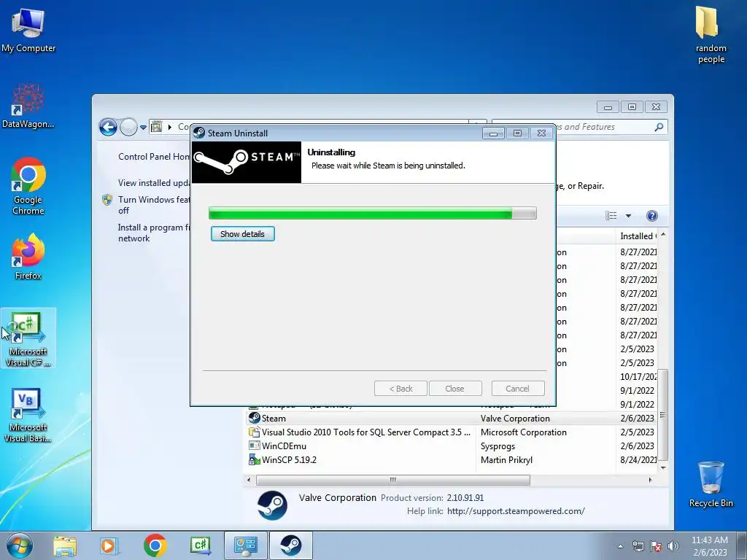747x560 pixels.
Task: Click the Action Center flag icon
Action: [656, 546]
